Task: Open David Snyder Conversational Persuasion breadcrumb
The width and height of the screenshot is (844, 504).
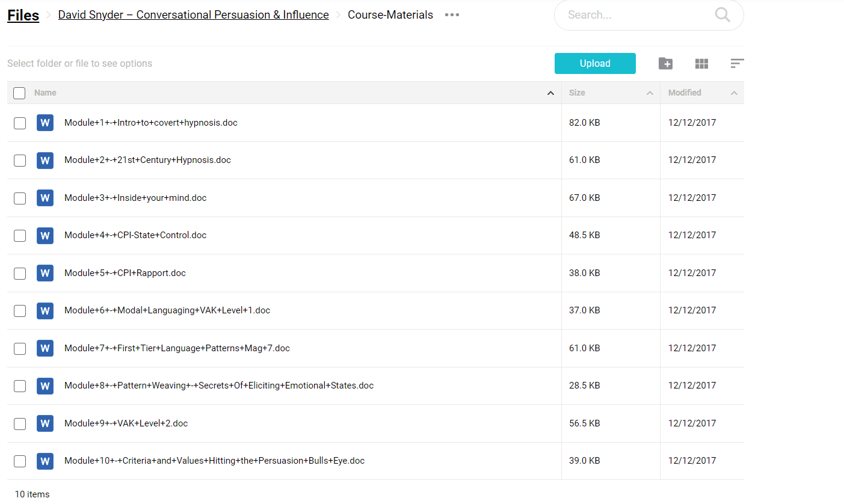Action: coord(193,15)
